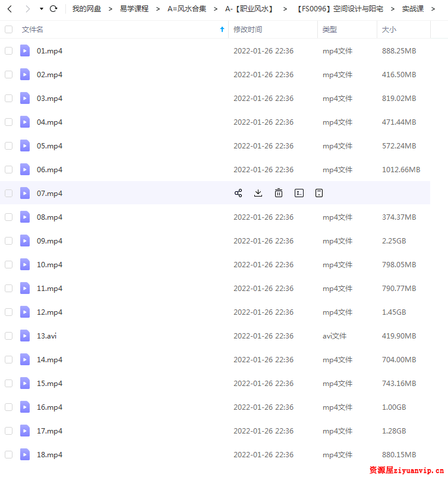The height and width of the screenshot is (484, 448).
Task: Click the video icon of 18.mp4
Action: pyautogui.click(x=25, y=455)
